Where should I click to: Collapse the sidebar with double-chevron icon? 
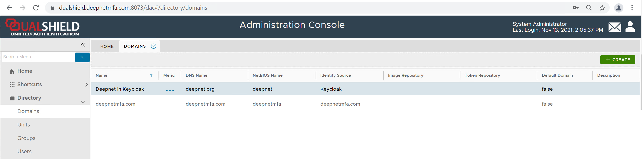83,45
